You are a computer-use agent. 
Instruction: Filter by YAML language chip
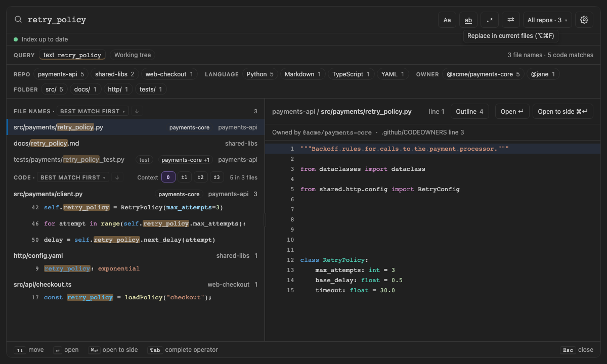point(393,74)
